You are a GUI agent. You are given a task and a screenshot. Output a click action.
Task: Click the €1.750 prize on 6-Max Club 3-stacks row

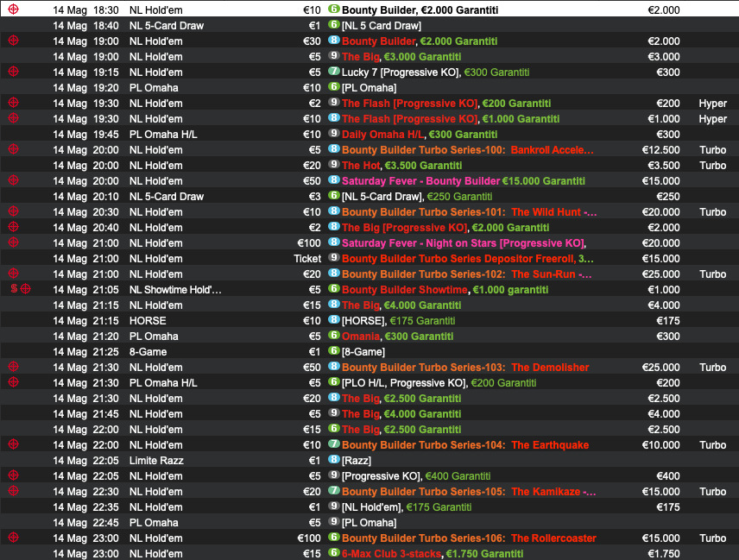[x=664, y=554]
